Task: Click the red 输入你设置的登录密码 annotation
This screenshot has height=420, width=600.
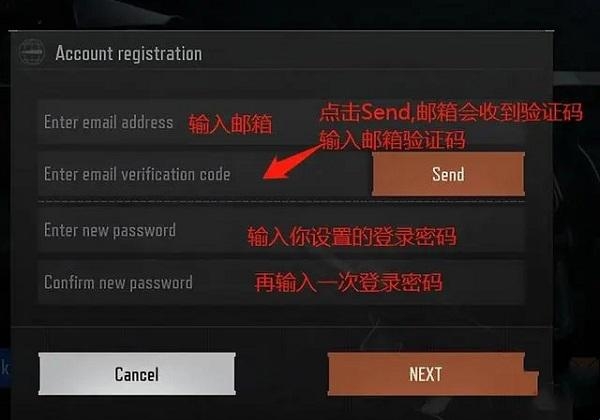Action: 352,236
